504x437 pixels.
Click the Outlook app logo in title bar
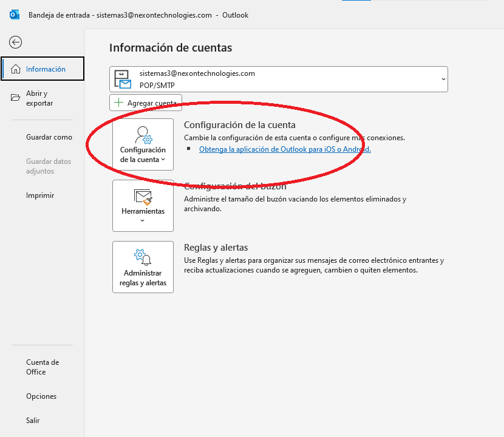click(x=15, y=15)
